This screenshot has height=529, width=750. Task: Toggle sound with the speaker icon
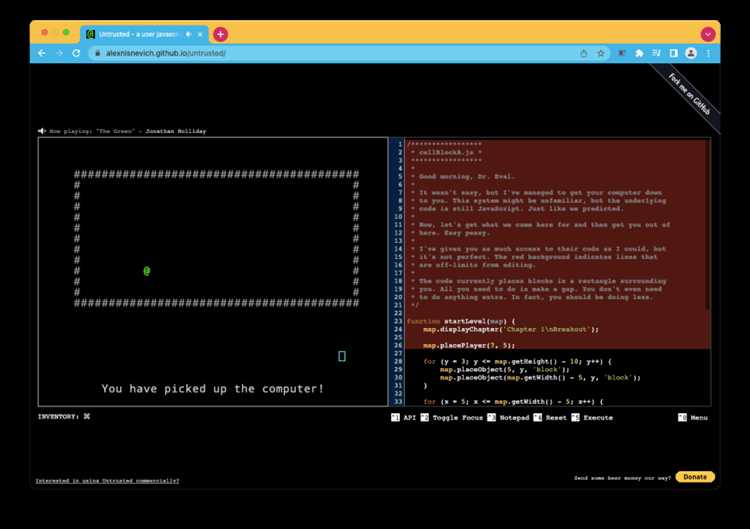42,131
